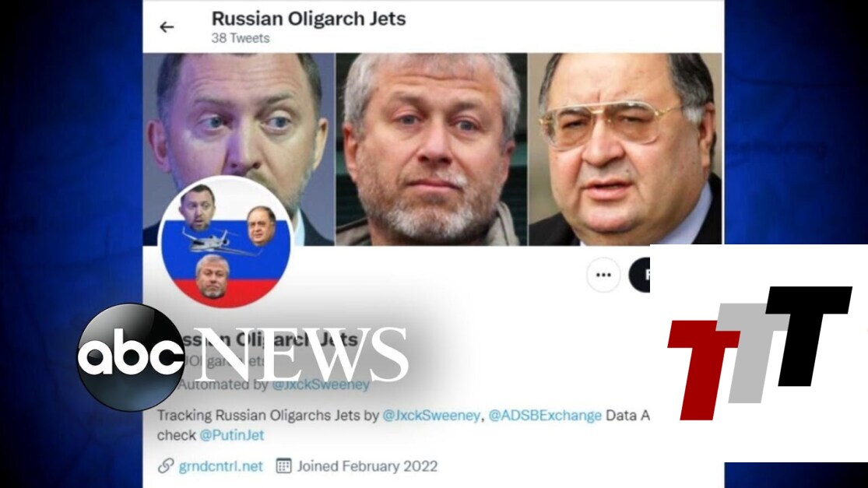This screenshot has width=868, height=488.
Task: Open banner photo of man wearing tinted glasses
Action: pos(625,149)
